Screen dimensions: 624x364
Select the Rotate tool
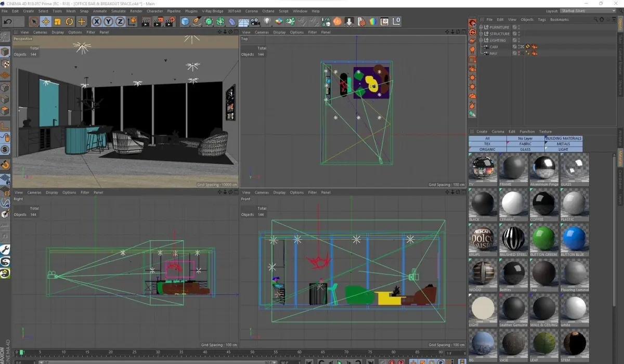click(69, 21)
